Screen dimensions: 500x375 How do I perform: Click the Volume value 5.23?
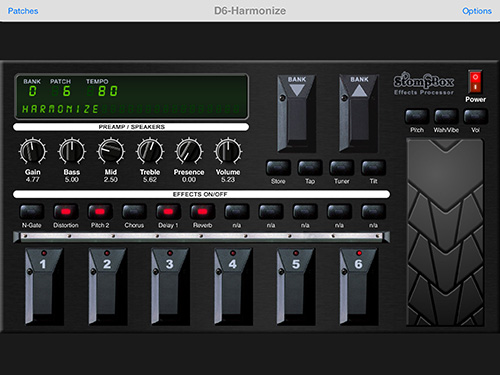[228, 180]
